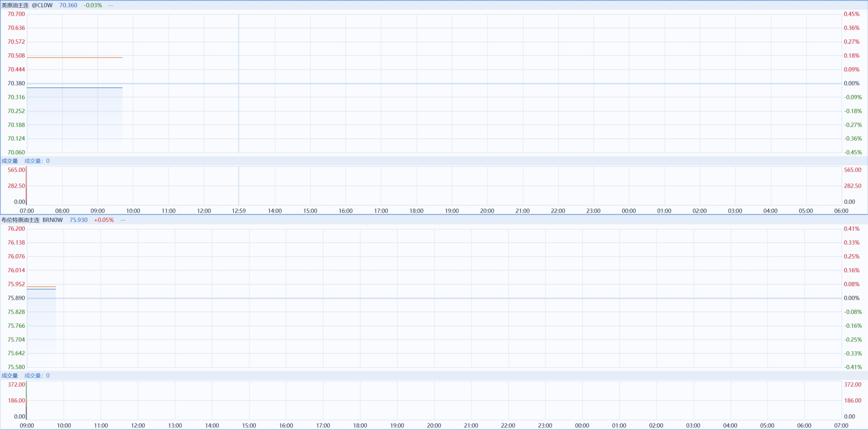Image resolution: width=868 pixels, height=430 pixels.
Task: Click the 0.45% upper percent label
Action: click(x=851, y=14)
